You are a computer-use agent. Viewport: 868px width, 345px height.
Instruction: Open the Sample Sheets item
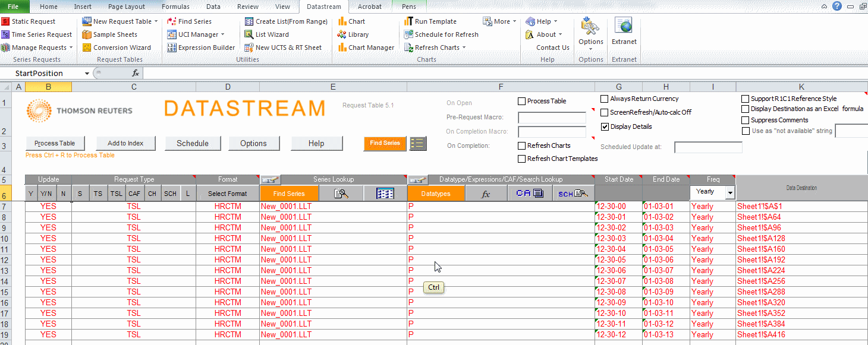tap(110, 34)
